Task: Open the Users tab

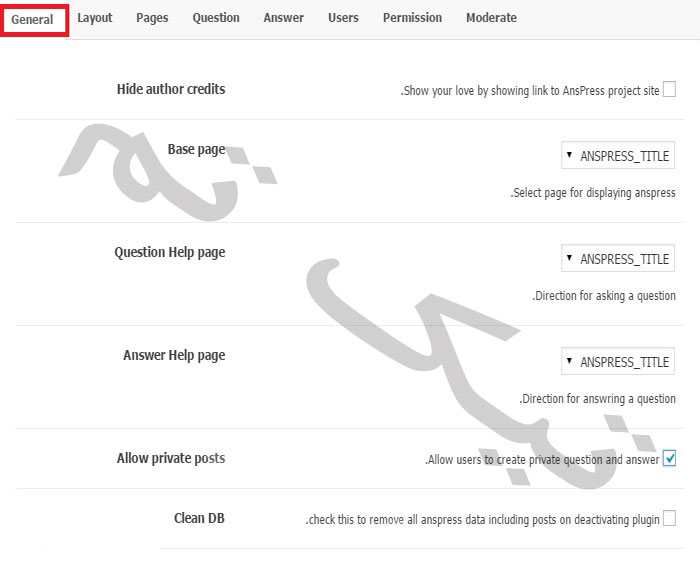Action: pyautogui.click(x=343, y=18)
